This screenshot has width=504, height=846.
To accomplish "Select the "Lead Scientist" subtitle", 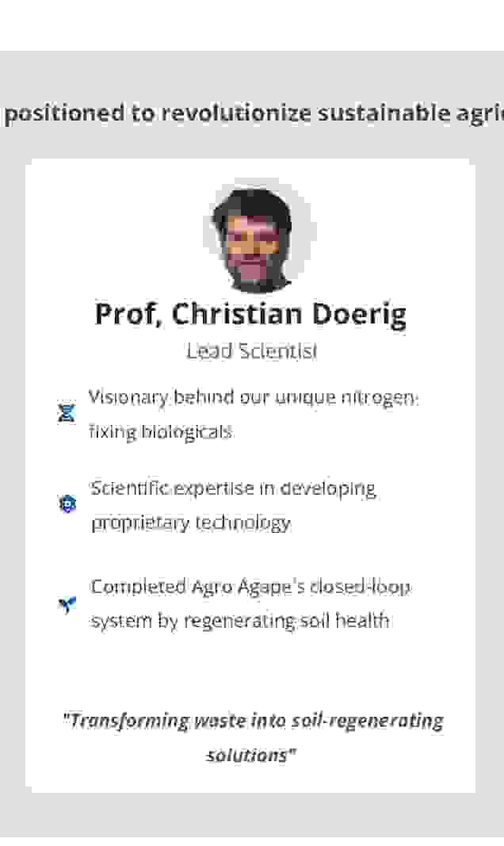I will coord(252,351).
